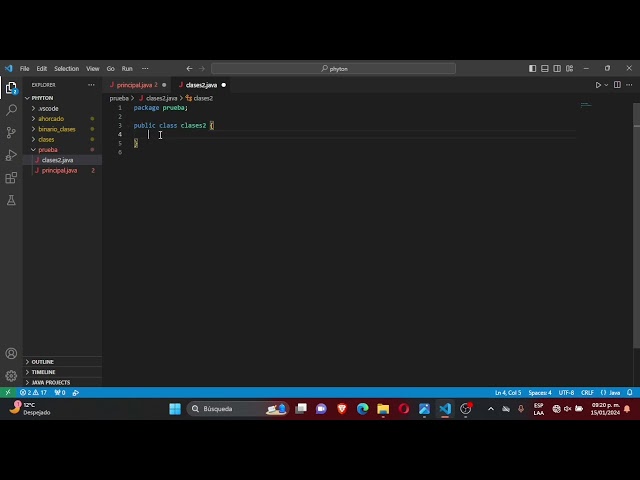Click clases2.java in the breadcrumb path
The image size is (640, 480).
coord(158,98)
